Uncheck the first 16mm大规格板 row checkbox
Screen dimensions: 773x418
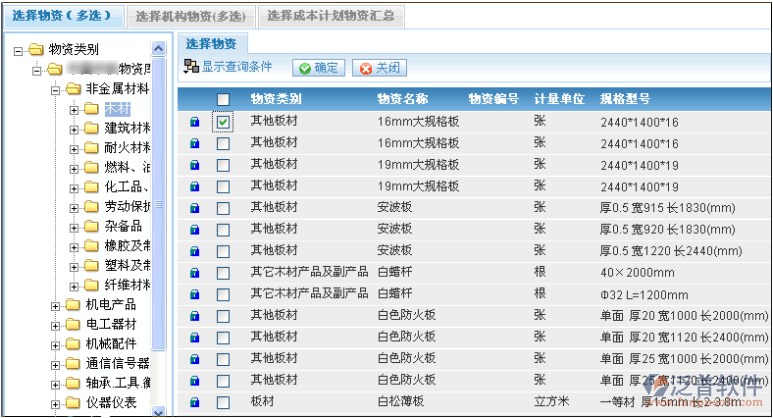coord(223,122)
